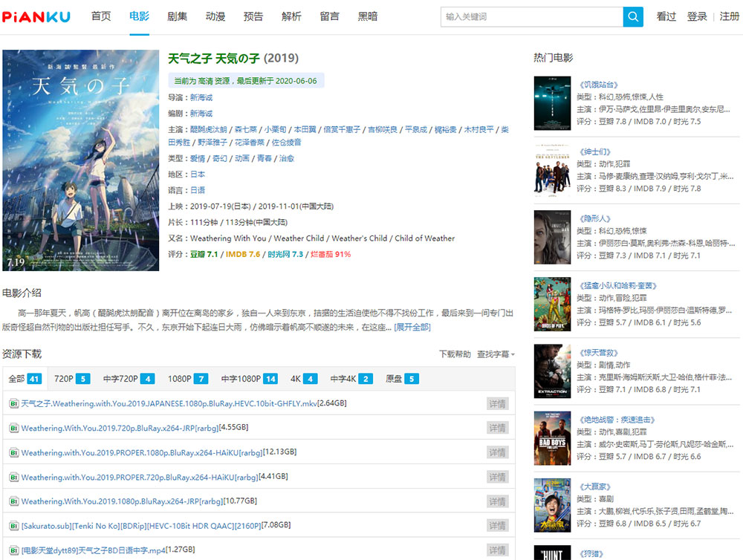743x560 pixels.
Task: Click BT icon of PROPER 720p HAiKU row
Action: pyautogui.click(x=13, y=477)
